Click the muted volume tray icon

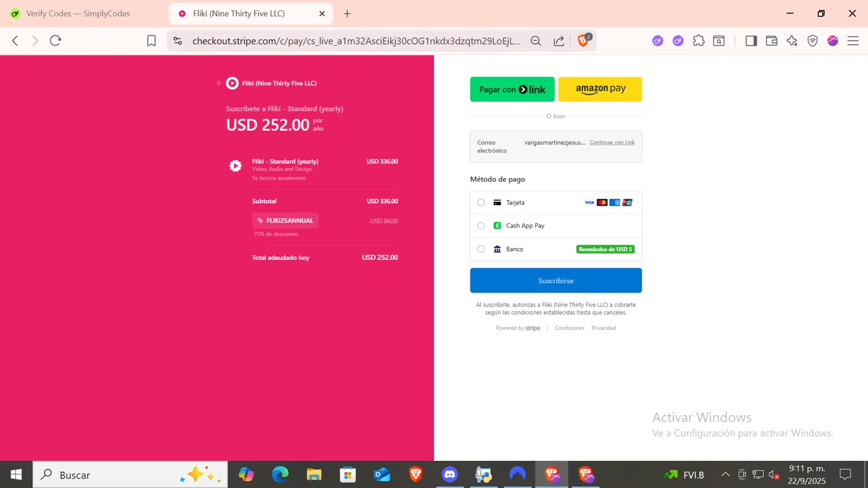(x=774, y=475)
